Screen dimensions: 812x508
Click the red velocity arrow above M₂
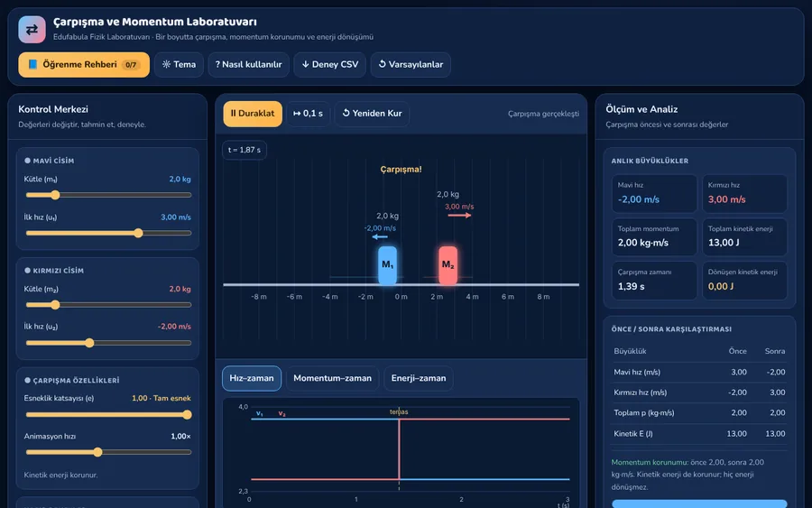point(459,216)
